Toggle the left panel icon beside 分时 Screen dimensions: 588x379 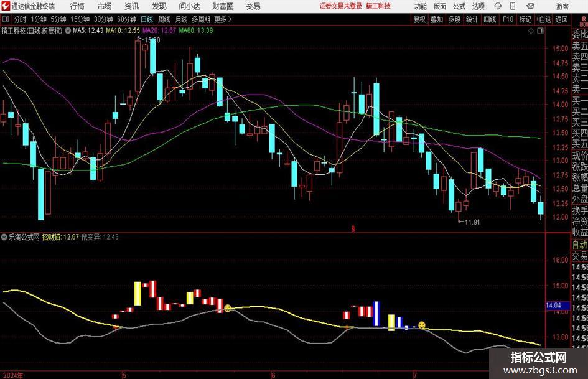6,19
